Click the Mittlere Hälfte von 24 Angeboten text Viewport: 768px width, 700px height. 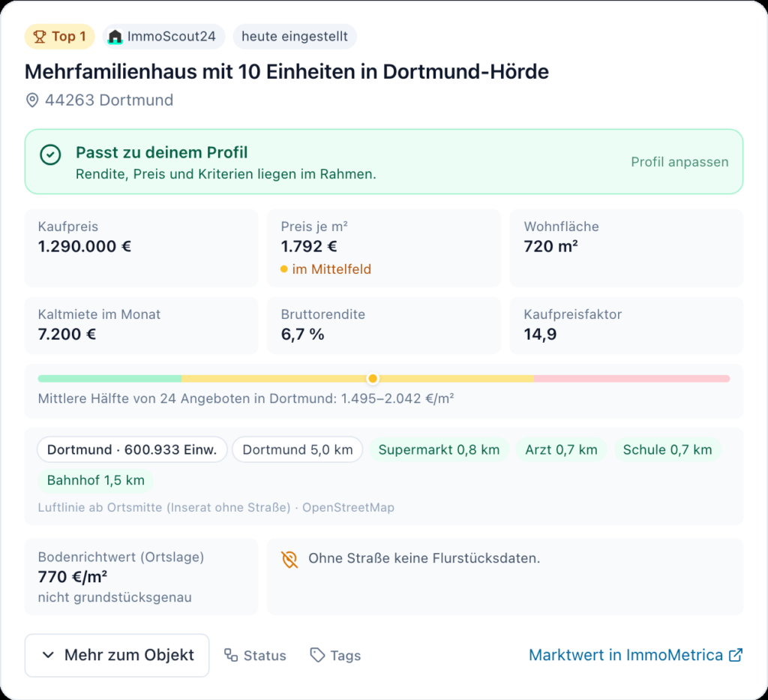(246, 398)
